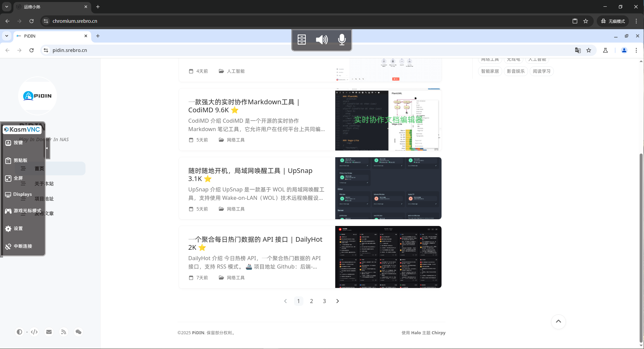Select the 关于本站 sidebar menu item
Screen dimensions: 644x349
44,184
